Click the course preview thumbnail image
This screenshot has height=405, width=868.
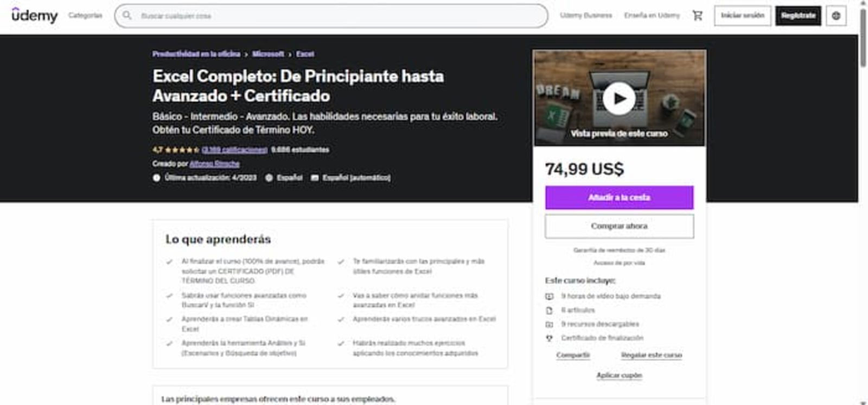tap(619, 98)
